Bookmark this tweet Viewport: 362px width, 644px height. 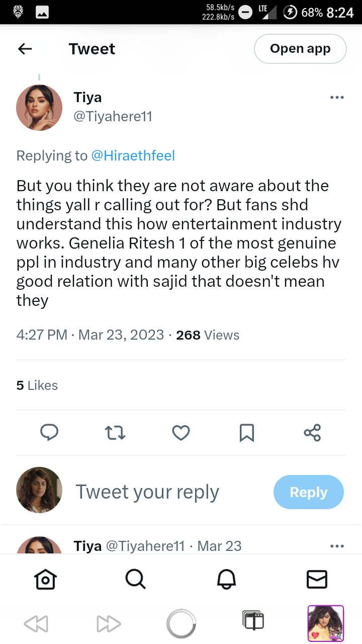pyautogui.click(x=246, y=433)
